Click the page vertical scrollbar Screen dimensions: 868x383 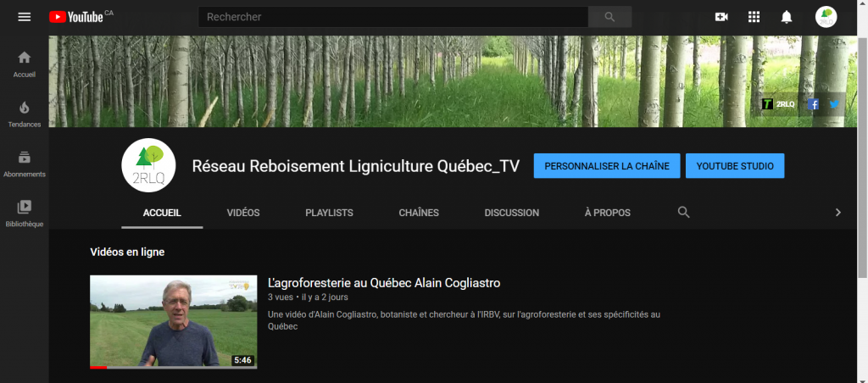(863, 156)
